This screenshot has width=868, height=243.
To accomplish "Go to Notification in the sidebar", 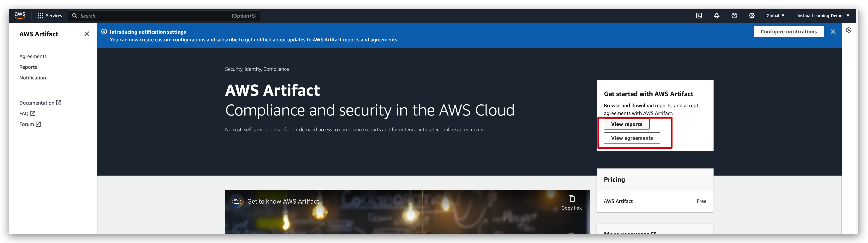I will coord(33,77).
